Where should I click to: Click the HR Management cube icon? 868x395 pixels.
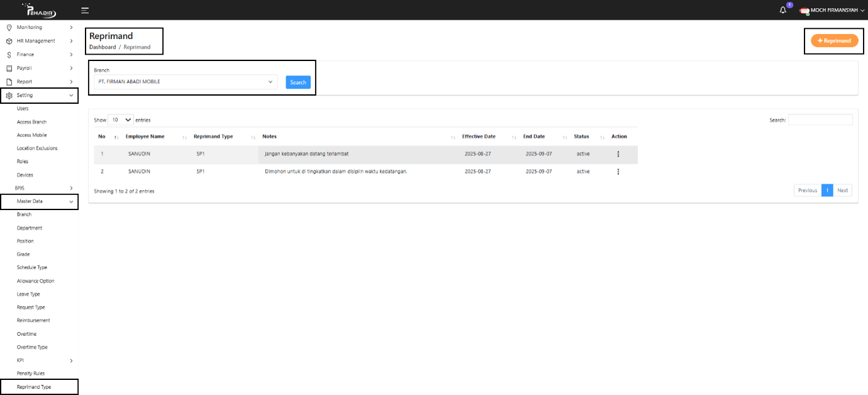click(x=9, y=41)
